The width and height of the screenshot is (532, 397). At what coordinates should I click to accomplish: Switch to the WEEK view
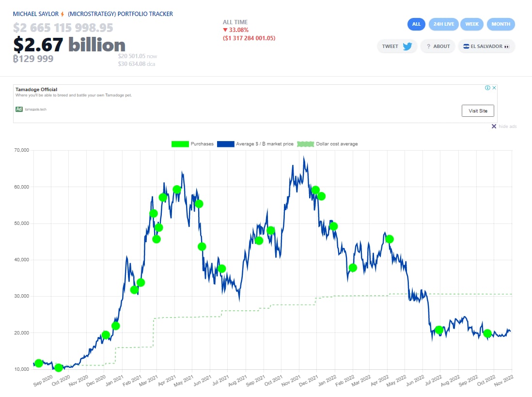(x=471, y=24)
